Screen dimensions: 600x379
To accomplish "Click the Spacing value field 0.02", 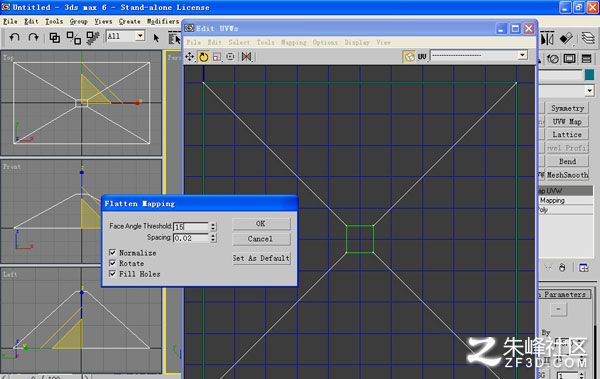I will tap(191, 238).
